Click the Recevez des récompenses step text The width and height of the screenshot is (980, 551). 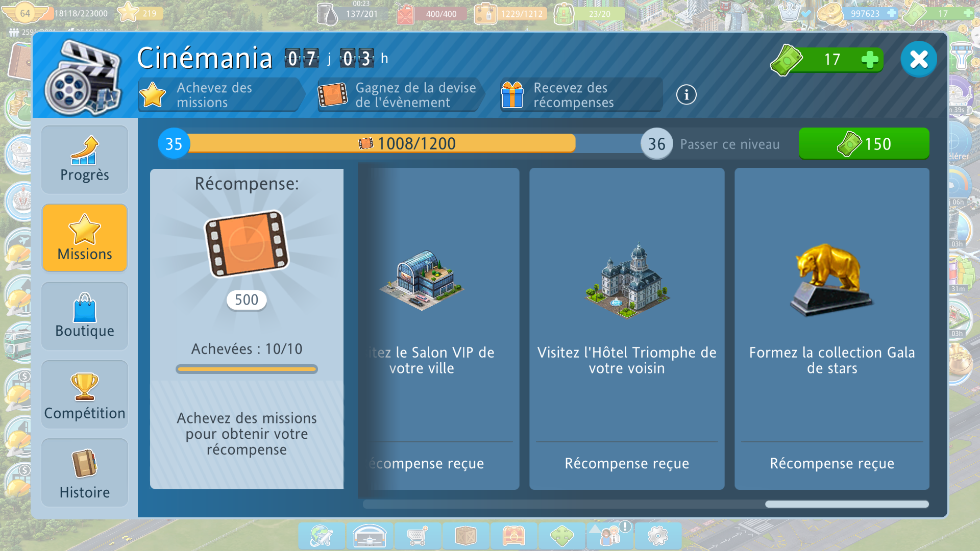(574, 95)
